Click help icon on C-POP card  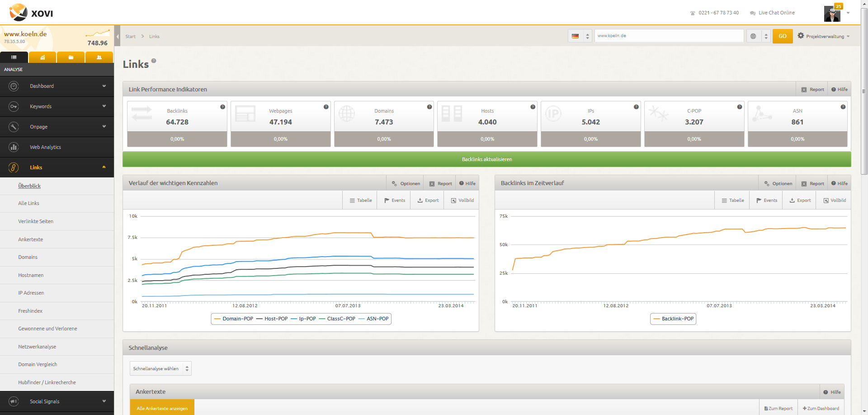pyautogui.click(x=740, y=107)
